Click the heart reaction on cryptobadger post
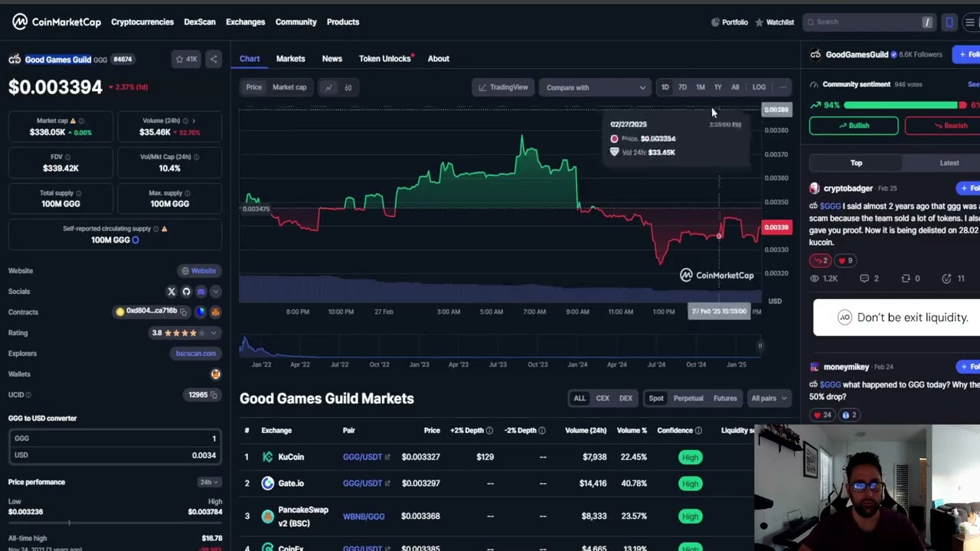The image size is (980, 551). [846, 261]
